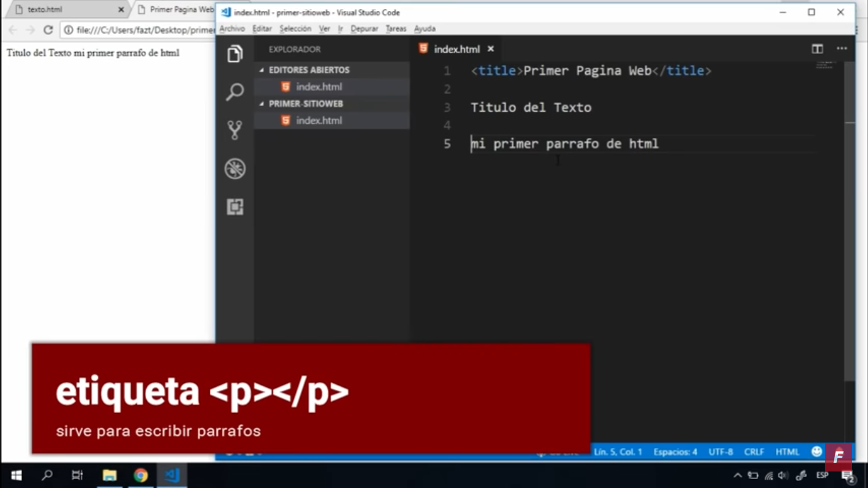
Task: Switch to the index.html editor tab
Action: coord(456,49)
